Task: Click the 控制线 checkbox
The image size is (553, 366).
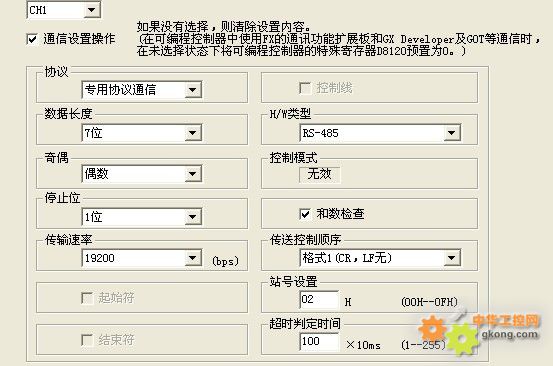Action: (x=305, y=88)
